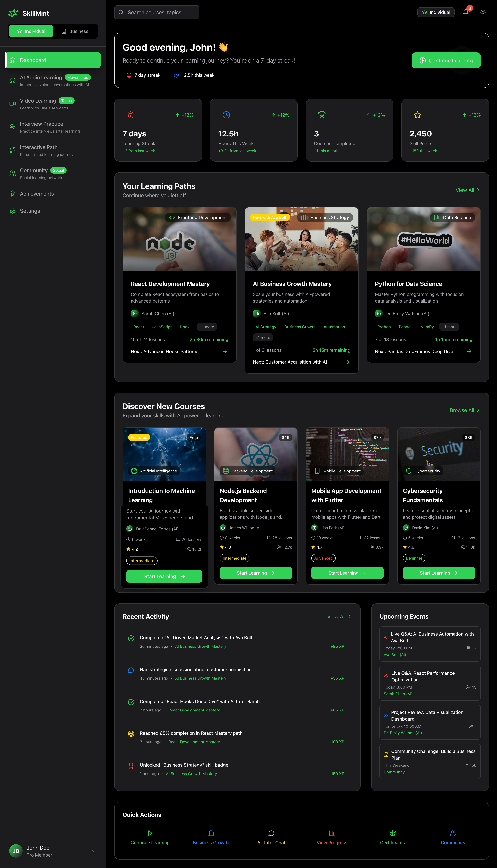Click the View Progress chart icon
Image resolution: width=497 pixels, height=868 pixels.
click(331, 833)
